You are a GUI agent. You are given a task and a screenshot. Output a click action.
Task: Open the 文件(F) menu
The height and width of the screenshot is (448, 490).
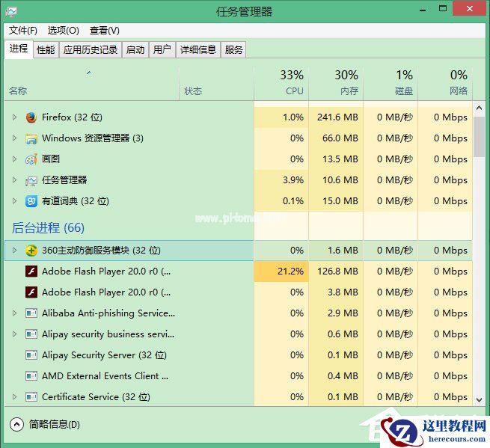click(22, 31)
